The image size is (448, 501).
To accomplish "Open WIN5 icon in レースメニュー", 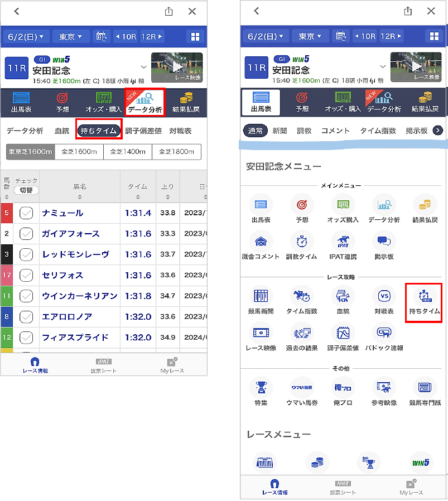I will (x=421, y=463).
